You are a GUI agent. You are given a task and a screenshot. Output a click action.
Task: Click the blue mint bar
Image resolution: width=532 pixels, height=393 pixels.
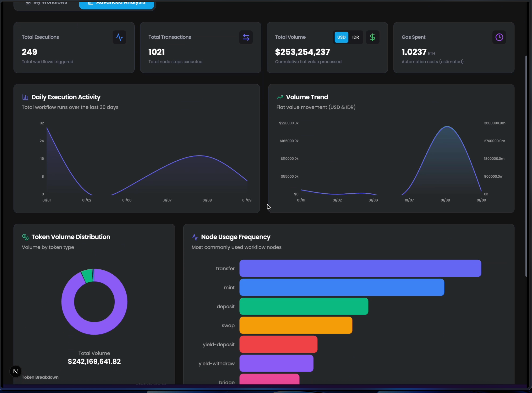342,287
